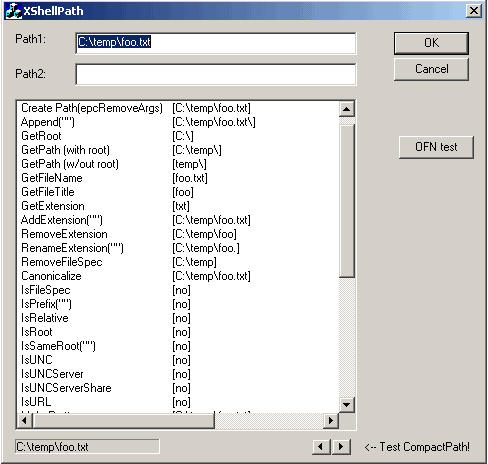This screenshot has width=488, height=464.
Task: Select the Append("") row
Action: [x=178, y=122]
